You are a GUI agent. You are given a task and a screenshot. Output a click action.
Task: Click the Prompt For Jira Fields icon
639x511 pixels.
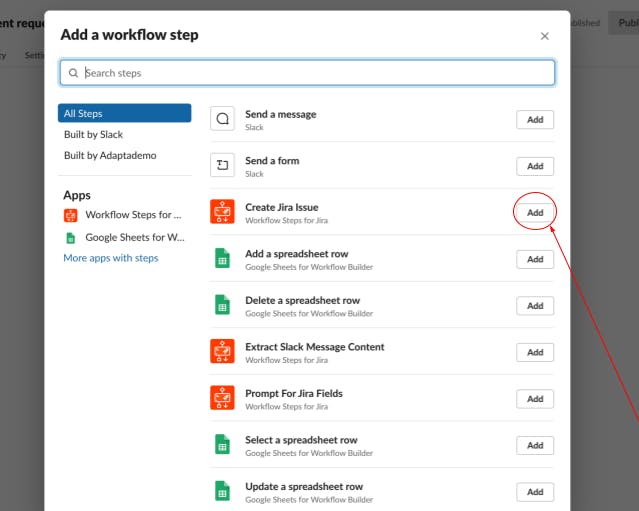tap(222, 397)
